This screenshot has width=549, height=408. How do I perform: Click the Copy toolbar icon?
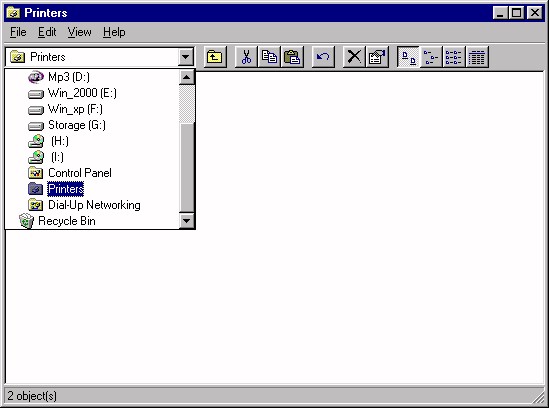tap(269, 57)
